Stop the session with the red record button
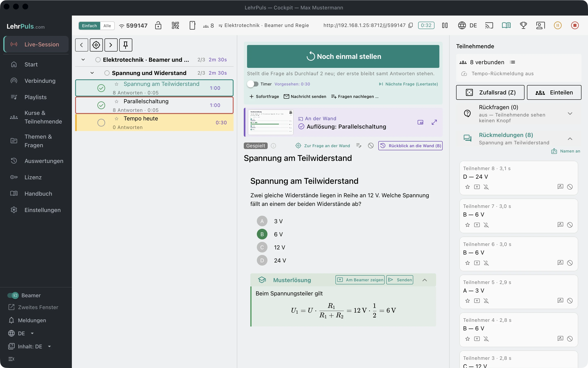This screenshot has width=588, height=368. pyautogui.click(x=575, y=25)
